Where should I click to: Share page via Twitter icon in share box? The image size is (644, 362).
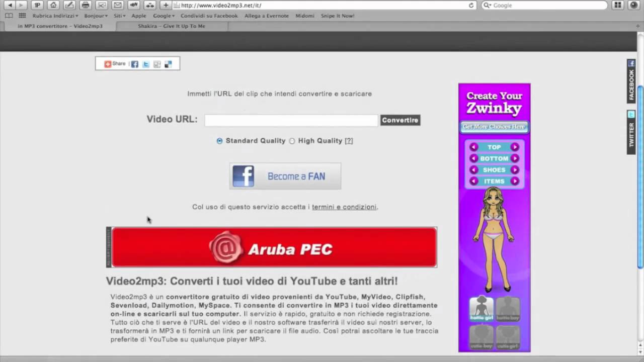146,64
